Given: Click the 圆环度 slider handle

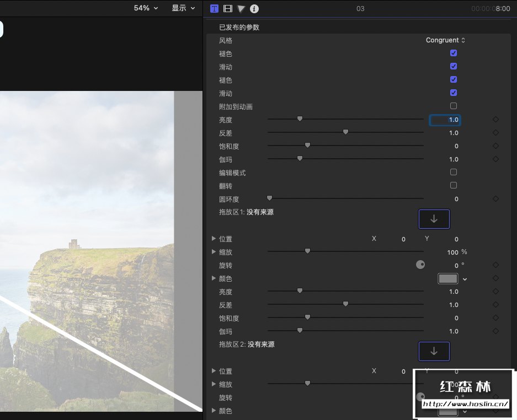Looking at the screenshot, I should tap(270, 198).
